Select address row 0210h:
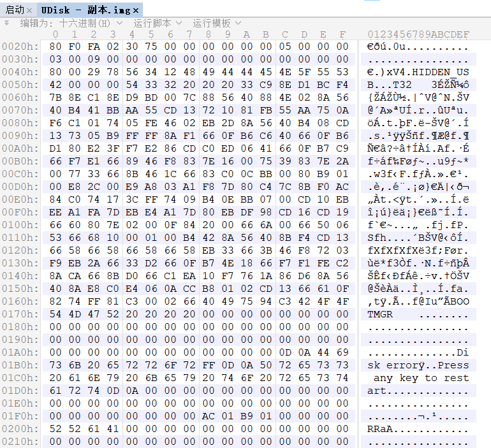Screen dimensions: 491x448 tap(20, 442)
